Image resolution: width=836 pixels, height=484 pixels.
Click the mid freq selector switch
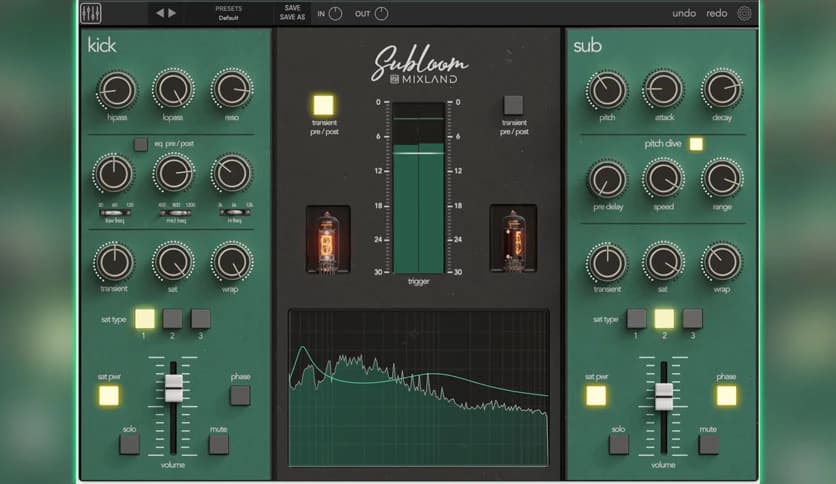[x=176, y=213]
